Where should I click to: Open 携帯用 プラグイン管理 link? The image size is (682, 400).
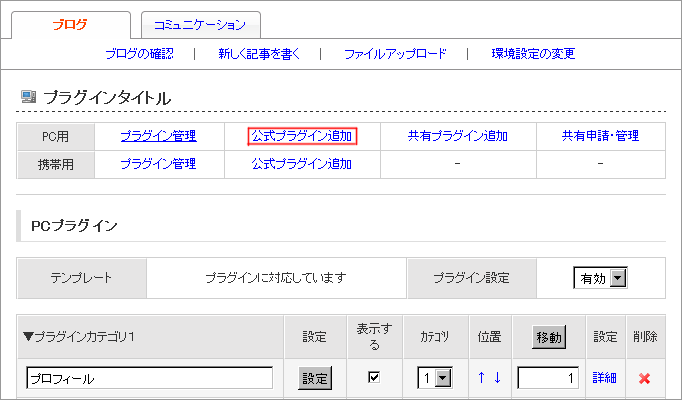pyautogui.click(x=158, y=164)
